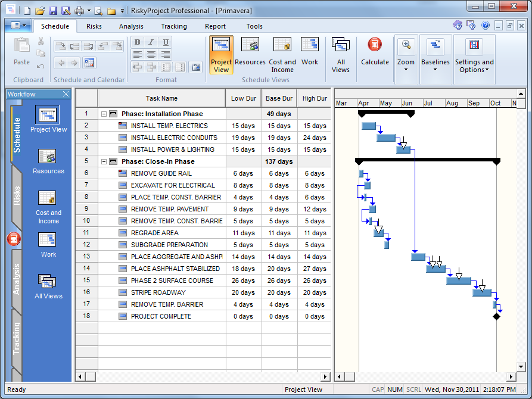
Task: Click the camera snapshot icon in Format group
Action: tap(196, 67)
